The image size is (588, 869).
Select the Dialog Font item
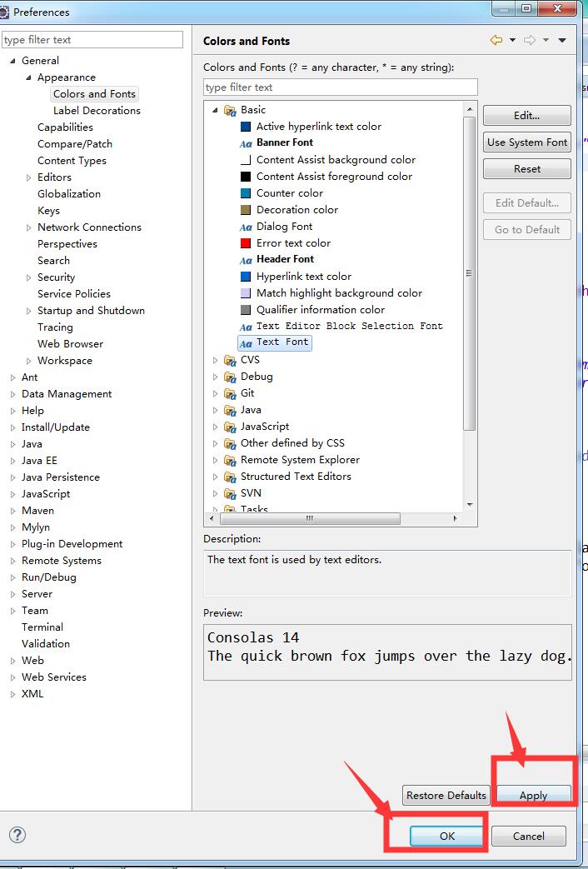point(284,227)
